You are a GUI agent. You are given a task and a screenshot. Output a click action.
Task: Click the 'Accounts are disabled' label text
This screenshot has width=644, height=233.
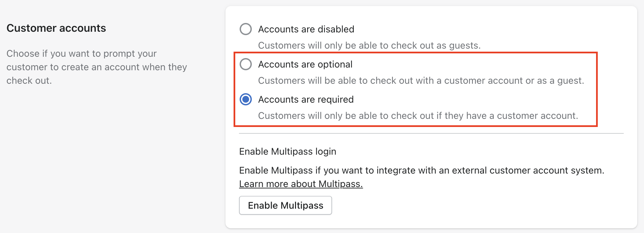coord(306,29)
